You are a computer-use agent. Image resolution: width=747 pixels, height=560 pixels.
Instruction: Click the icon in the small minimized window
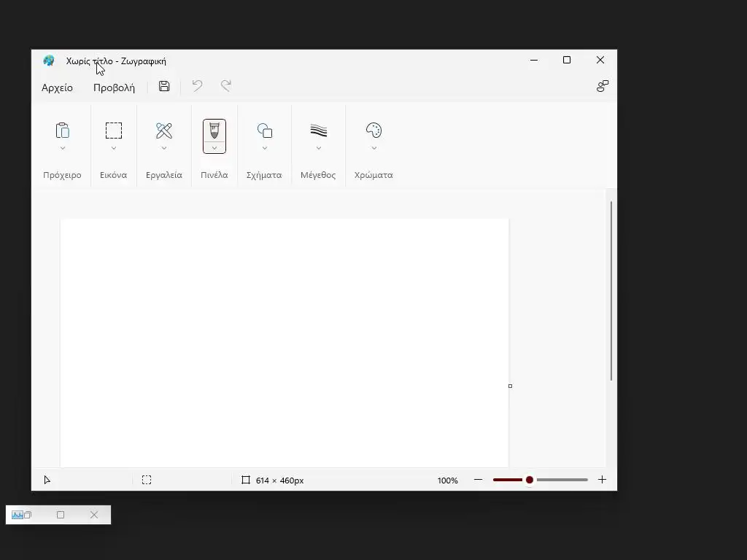(x=18, y=515)
